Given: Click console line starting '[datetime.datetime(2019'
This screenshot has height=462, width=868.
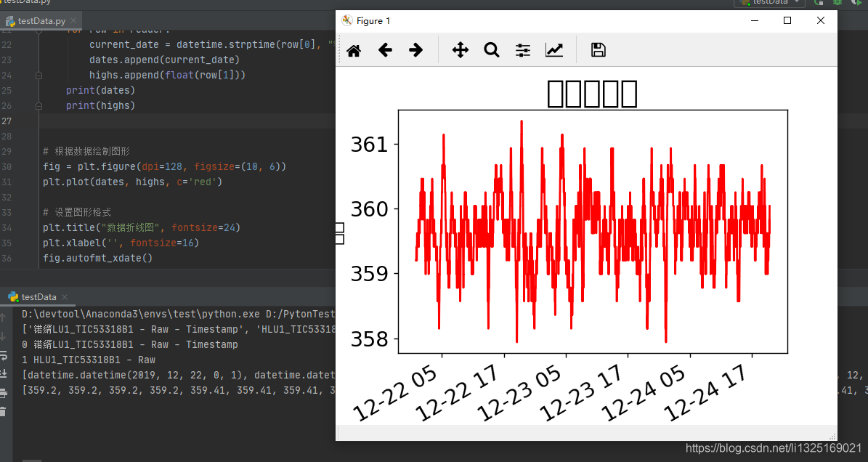Looking at the screenshot, I should 178,375.
